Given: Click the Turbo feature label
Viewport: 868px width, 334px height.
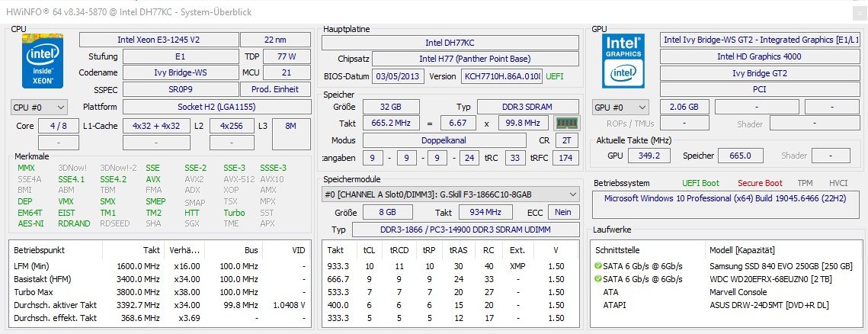Looking at the screenshot, I should 234,212.
